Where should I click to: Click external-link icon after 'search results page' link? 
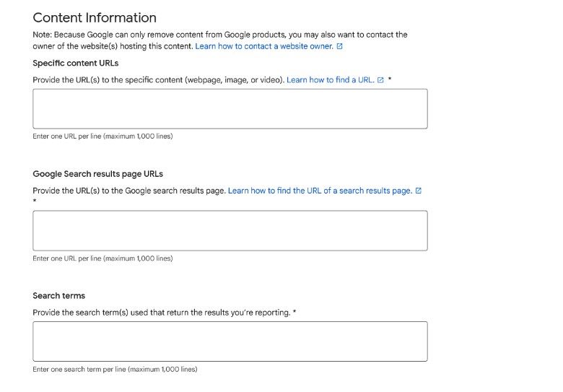419,191
